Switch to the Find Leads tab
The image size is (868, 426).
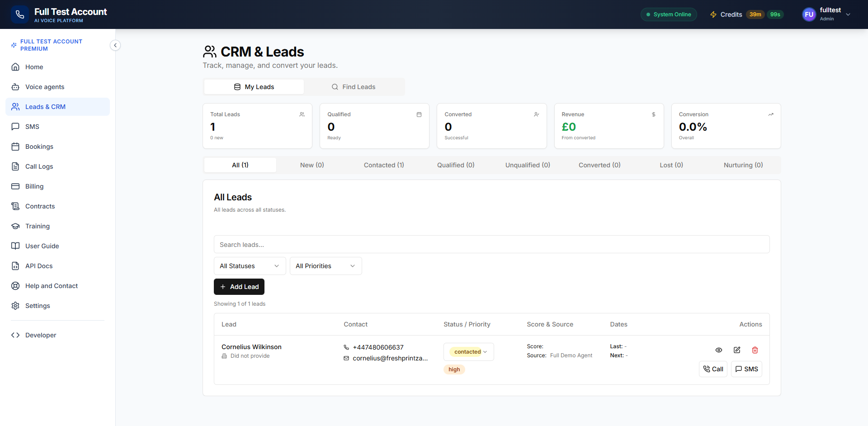(354, 86)
